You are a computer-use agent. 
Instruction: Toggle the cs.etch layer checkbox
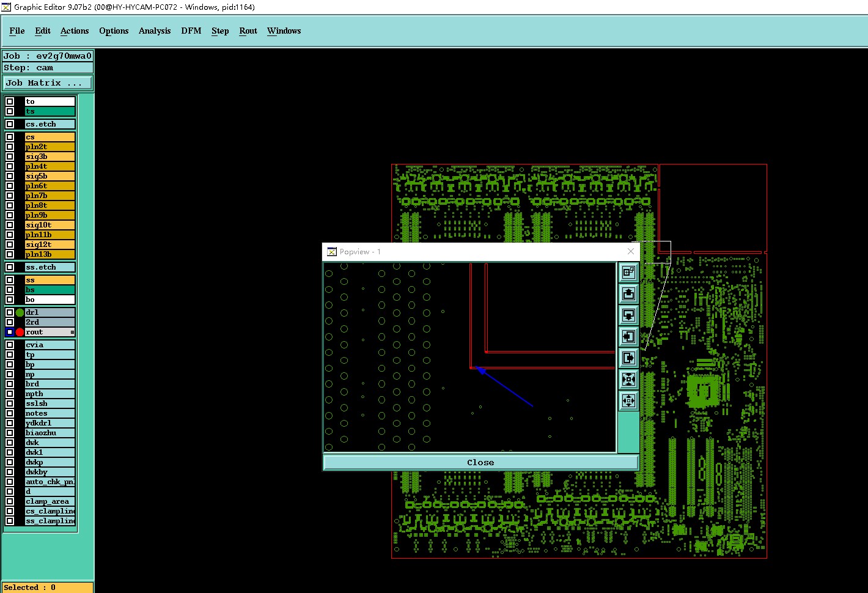pyautogui.click(x=10, y=124)
